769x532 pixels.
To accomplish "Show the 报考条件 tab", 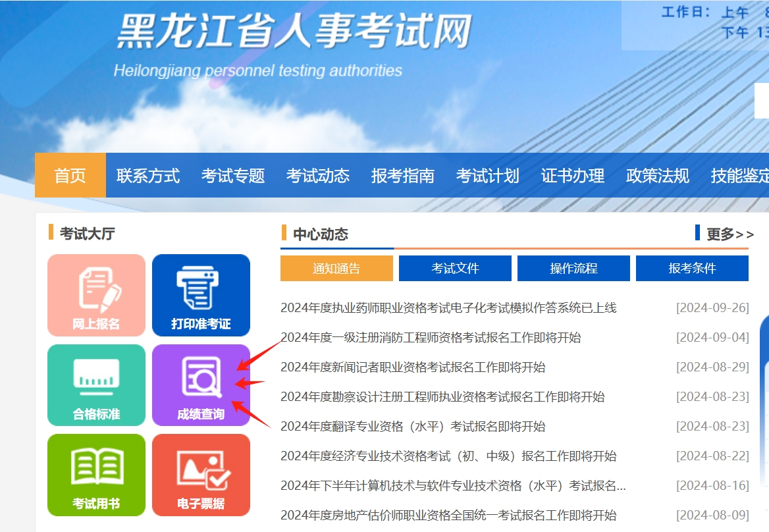I will point(692,269).
